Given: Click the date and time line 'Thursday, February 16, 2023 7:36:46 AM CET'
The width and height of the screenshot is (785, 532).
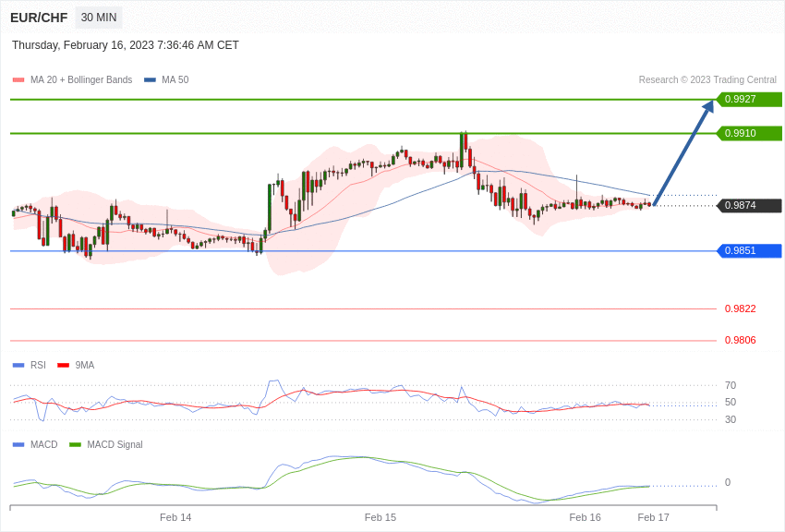Looking at the screenshot, I should [x=126, y=45].
